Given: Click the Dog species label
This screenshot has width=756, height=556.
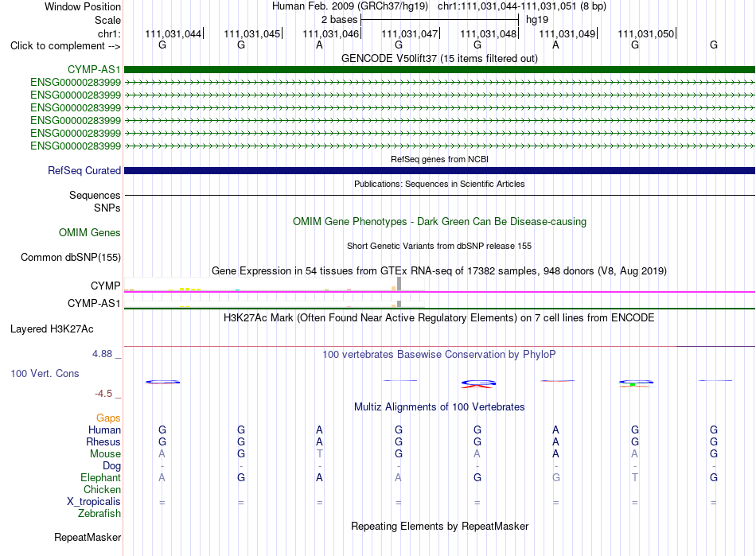Looking at the screenshot, I should pos(111,465).
